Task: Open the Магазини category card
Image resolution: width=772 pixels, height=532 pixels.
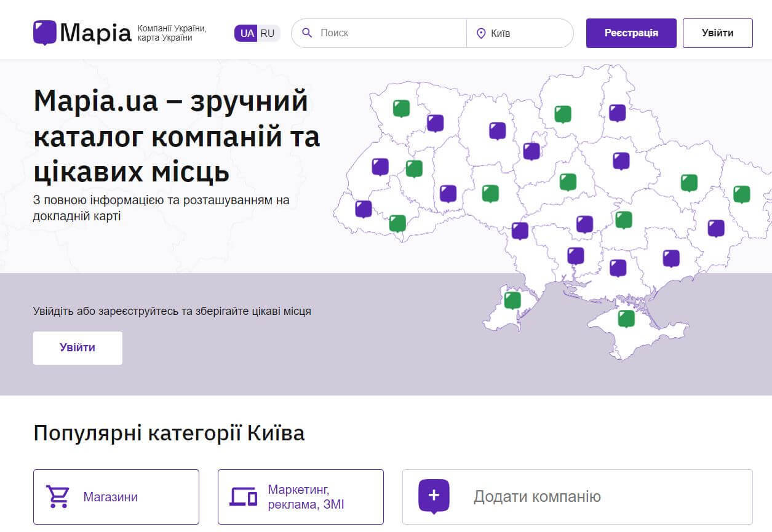Action: (116, 496)
